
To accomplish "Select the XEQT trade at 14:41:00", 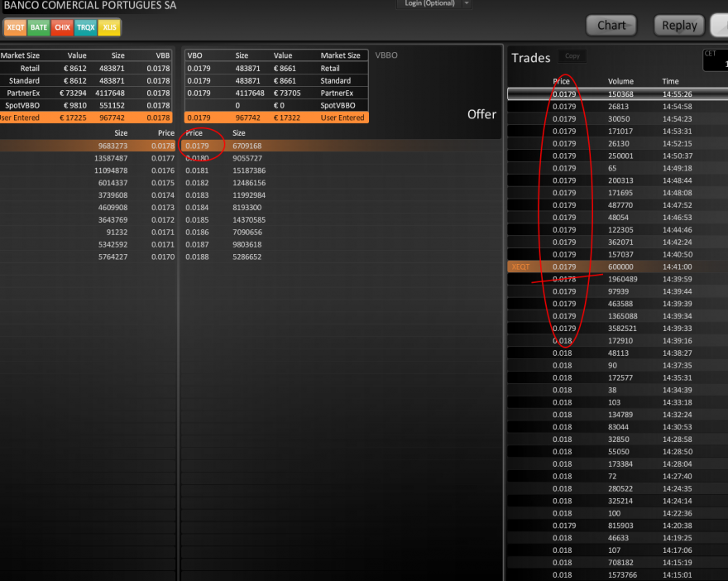I will coord(617,266).
